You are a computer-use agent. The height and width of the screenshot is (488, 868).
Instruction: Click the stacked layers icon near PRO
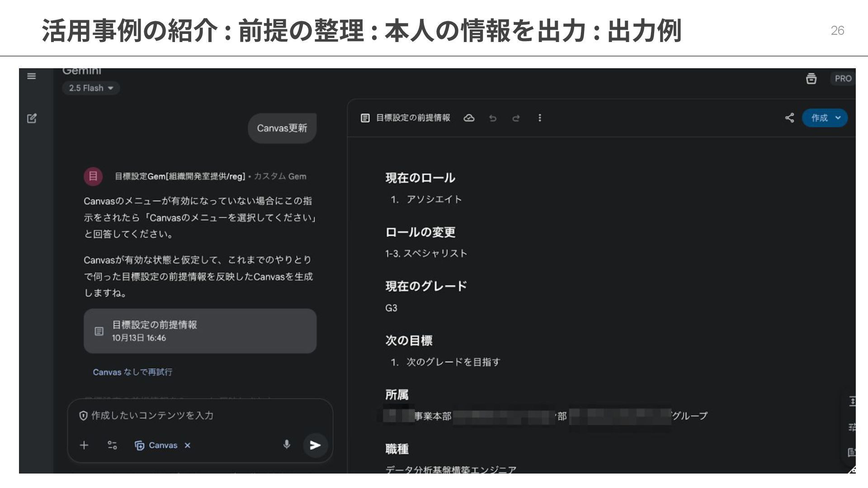pos(811,79)
